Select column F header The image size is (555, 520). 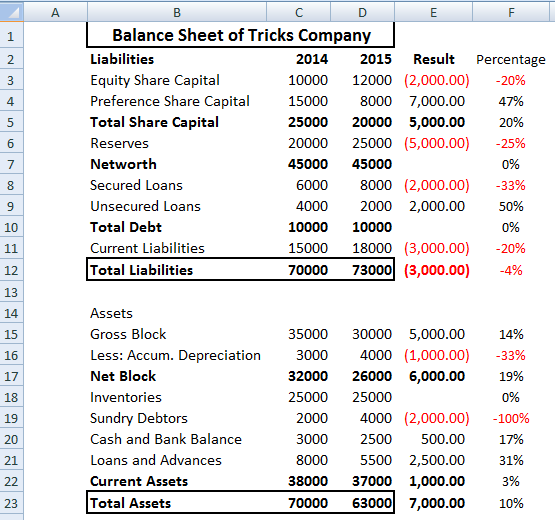511,12
